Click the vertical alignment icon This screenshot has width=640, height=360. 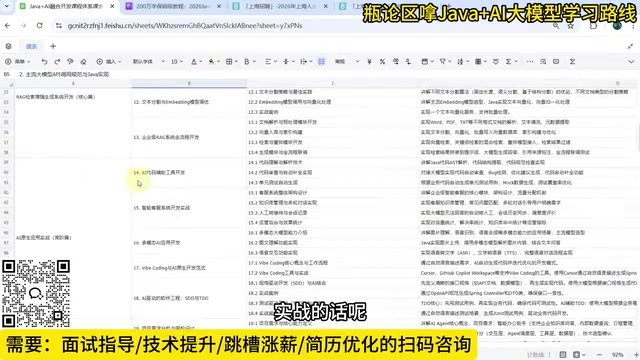286,62
